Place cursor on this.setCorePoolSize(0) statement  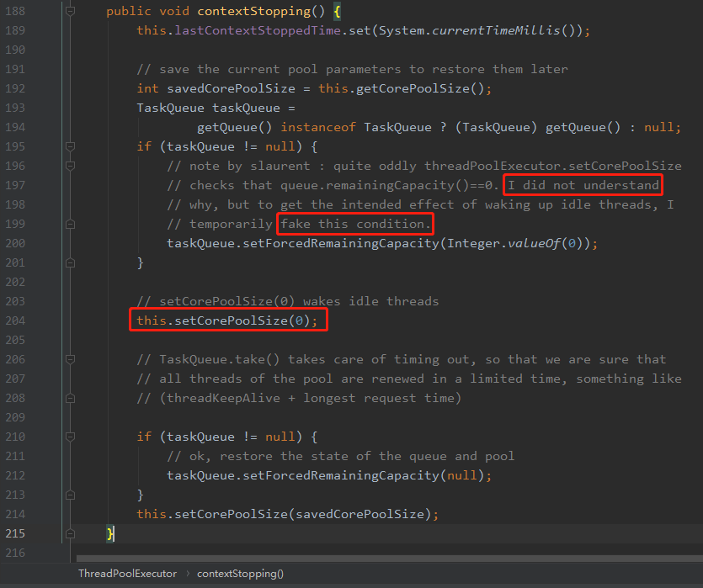tap(226, 320)
